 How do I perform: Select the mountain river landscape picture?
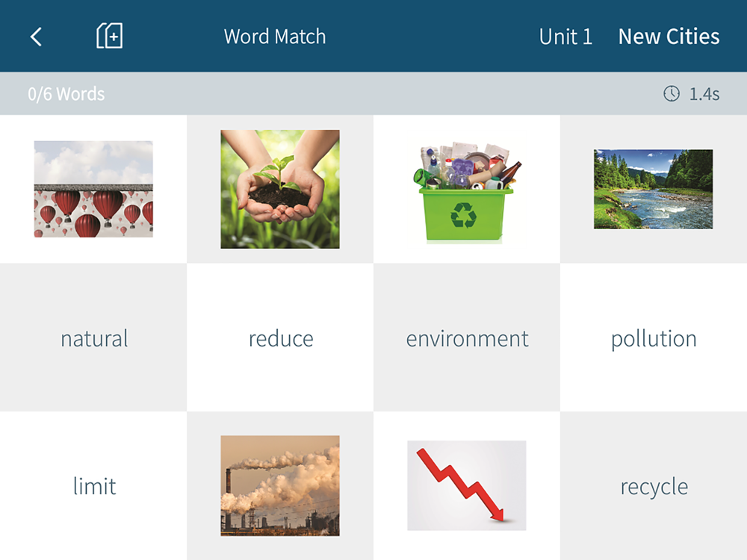653,189
